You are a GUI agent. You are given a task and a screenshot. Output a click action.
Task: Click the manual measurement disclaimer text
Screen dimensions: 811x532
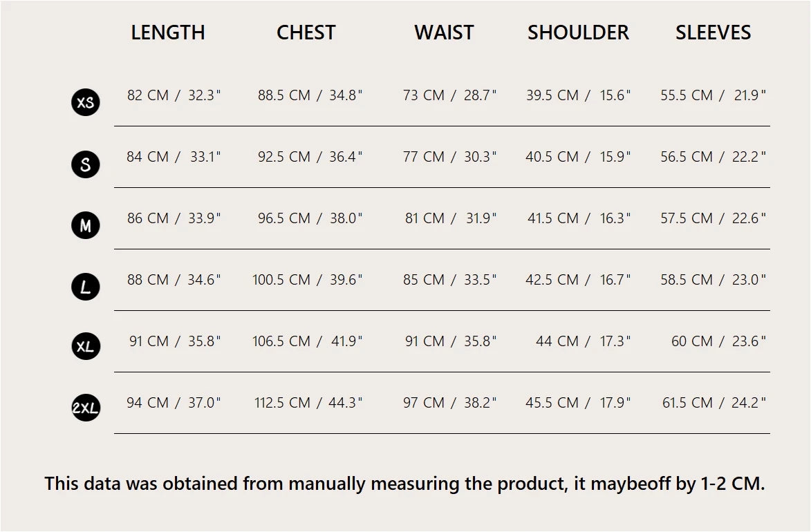click(404, 484)
